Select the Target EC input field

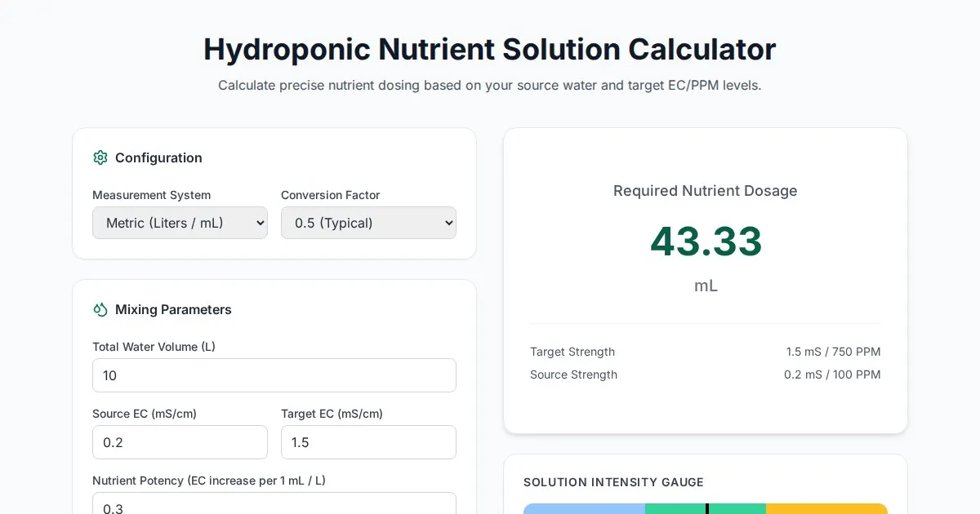point(368,442)
